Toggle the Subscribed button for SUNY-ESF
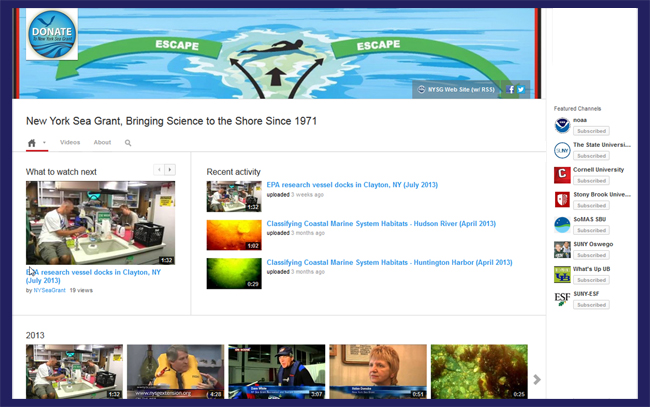 pyautogui.click(x=591, y=305)
